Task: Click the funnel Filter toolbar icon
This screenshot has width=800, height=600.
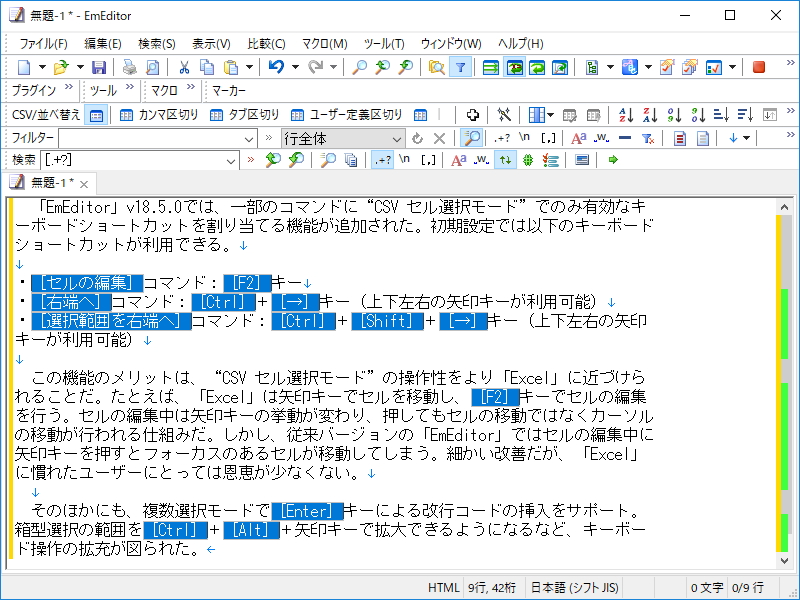Action: coord(460,67)
